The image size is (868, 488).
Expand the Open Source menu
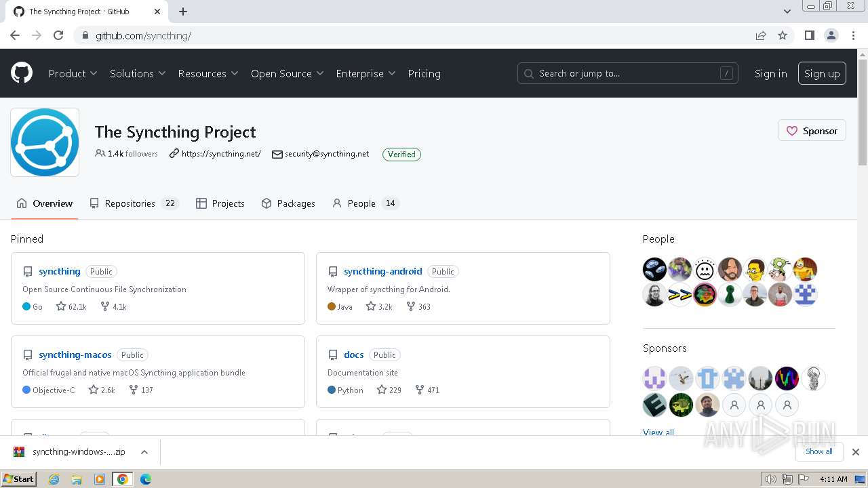[288, 73]
